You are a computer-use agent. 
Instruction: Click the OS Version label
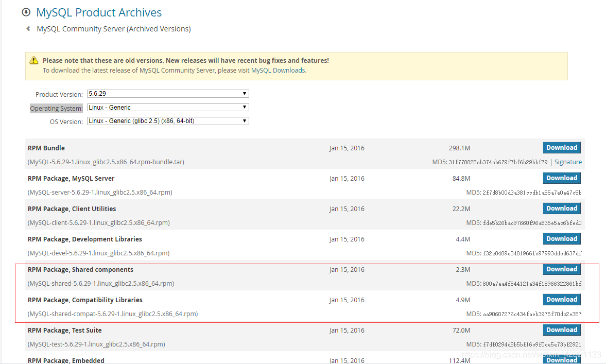[66, 122]
